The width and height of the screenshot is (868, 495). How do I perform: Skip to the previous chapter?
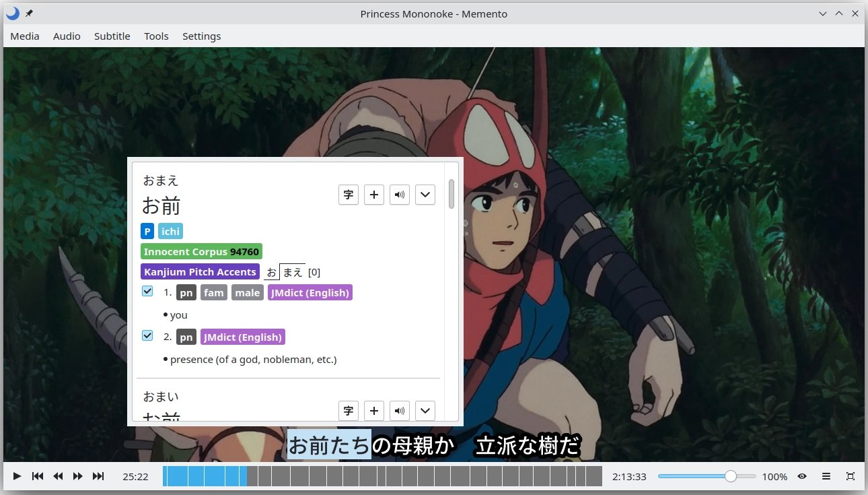[38, 476]
